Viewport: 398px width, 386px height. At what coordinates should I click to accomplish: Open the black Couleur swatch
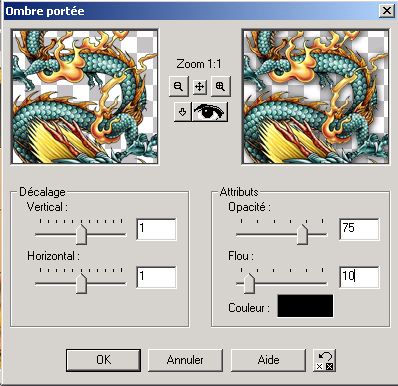(305, 306)
